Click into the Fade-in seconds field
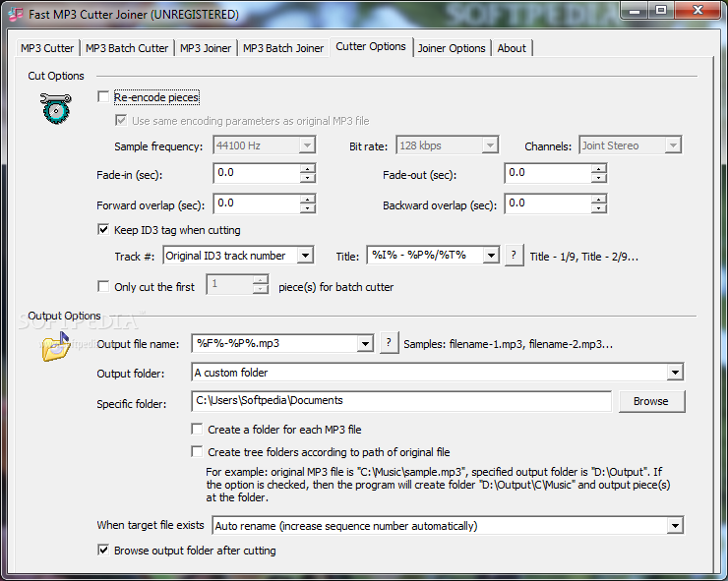Image resolution: width=728 pixels, height=581 pixels. click(x=257, y=173)
